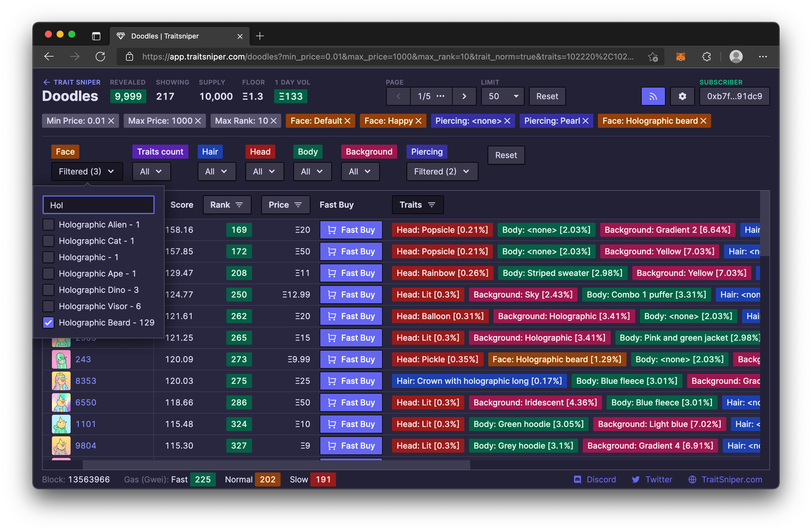
Task: Open the Piercing Filtered (2) dropdown
Action: [x=442, y=171]
